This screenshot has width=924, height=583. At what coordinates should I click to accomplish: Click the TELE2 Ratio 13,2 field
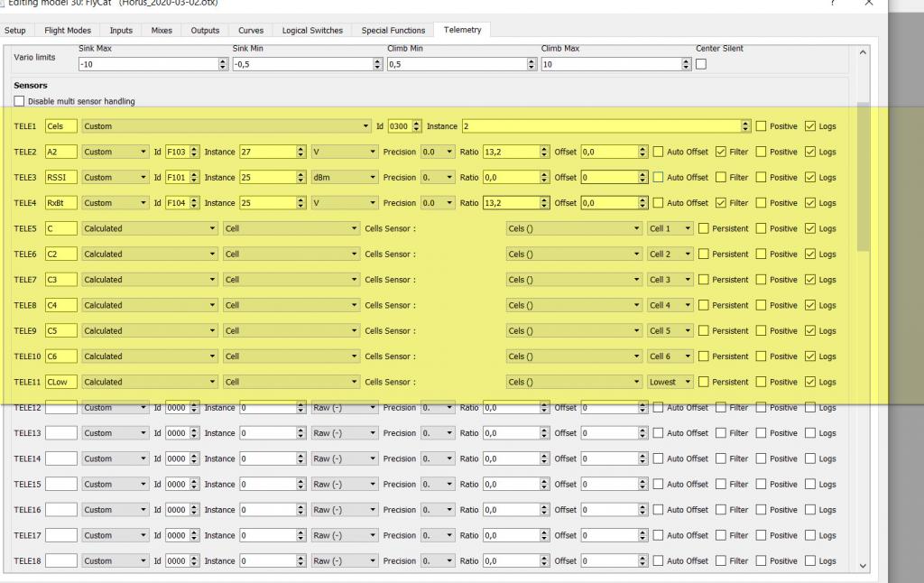[511, 152]
